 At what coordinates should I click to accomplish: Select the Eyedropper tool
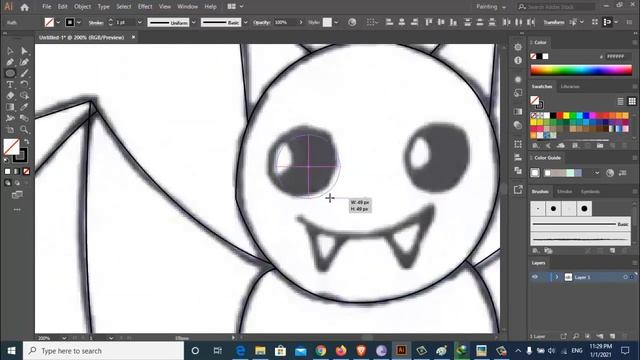click(24, 107)
